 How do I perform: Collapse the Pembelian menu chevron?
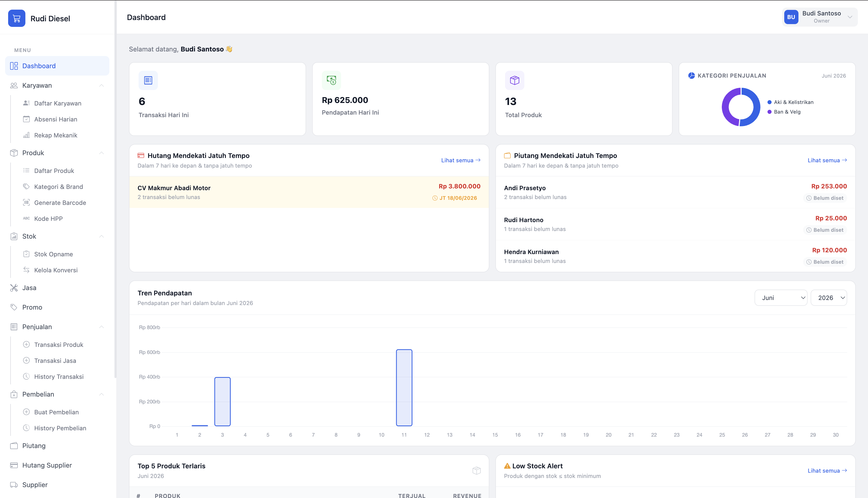click(101, 394)
